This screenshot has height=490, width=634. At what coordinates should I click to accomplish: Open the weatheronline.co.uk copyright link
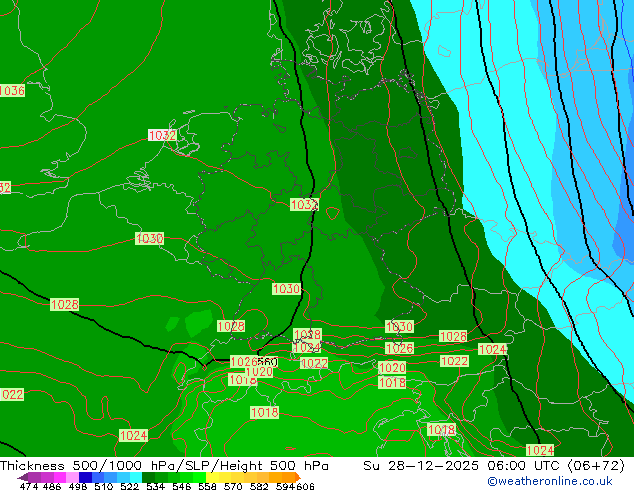tap(549, 481)
